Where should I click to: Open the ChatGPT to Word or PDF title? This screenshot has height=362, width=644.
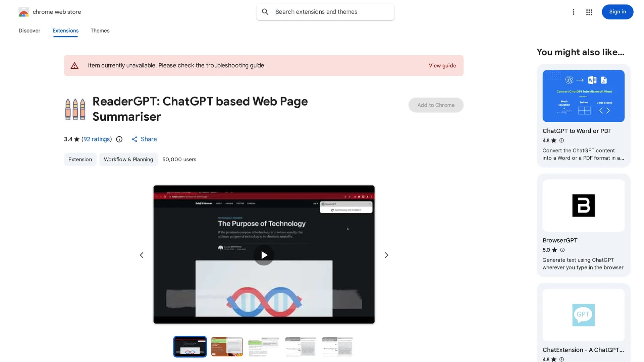(577, 131)
